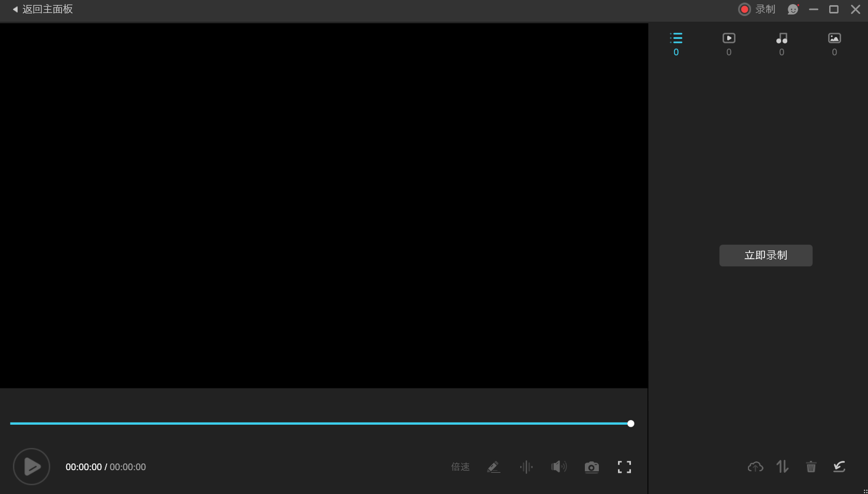Delete the selected file with the trash icon
The width and height of the screenshot is (868, 494).
tap(811, 467)
